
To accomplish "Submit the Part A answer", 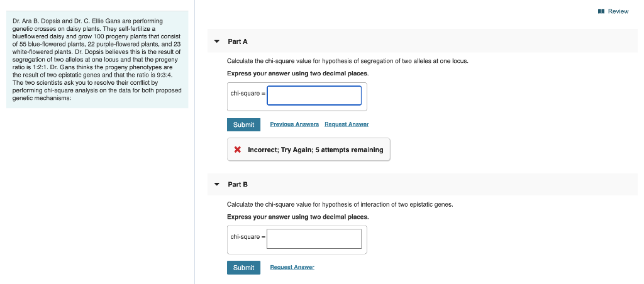I will pyautogui.click(x=243, y=124).
